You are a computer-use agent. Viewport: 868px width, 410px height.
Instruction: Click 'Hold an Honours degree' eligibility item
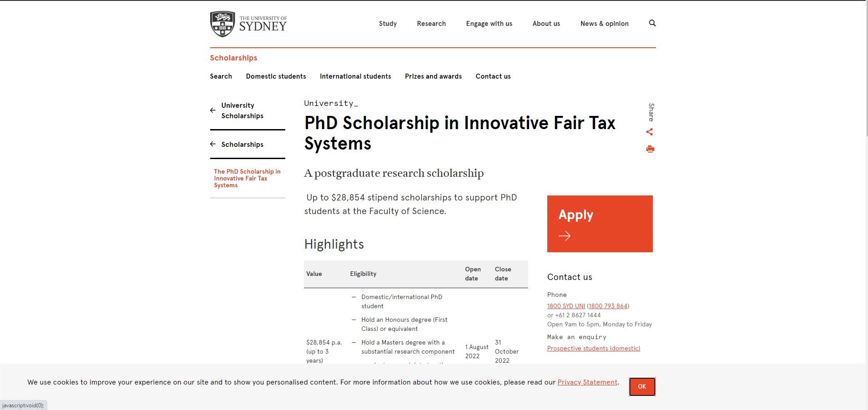click(x=404, y=324)
